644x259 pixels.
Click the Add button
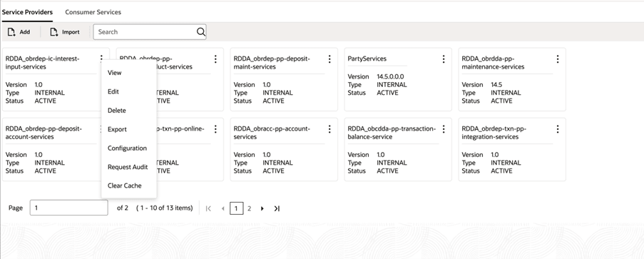click(19, 31)
